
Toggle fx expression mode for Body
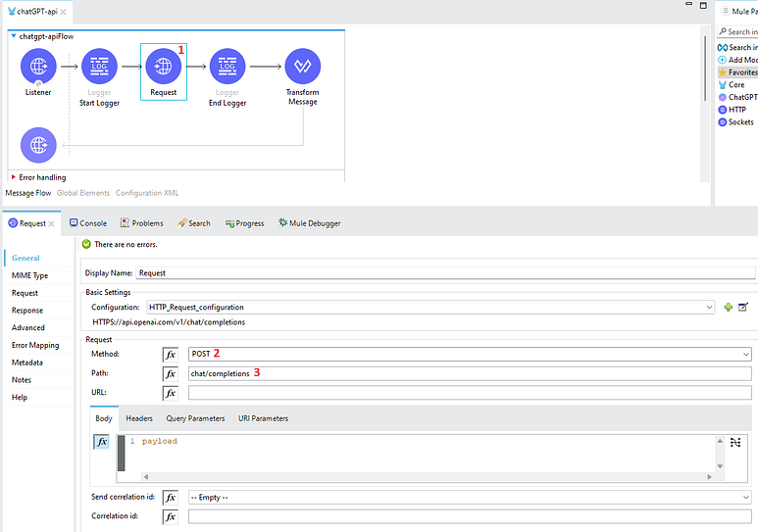pyautogui.click(x=102, y=442)
